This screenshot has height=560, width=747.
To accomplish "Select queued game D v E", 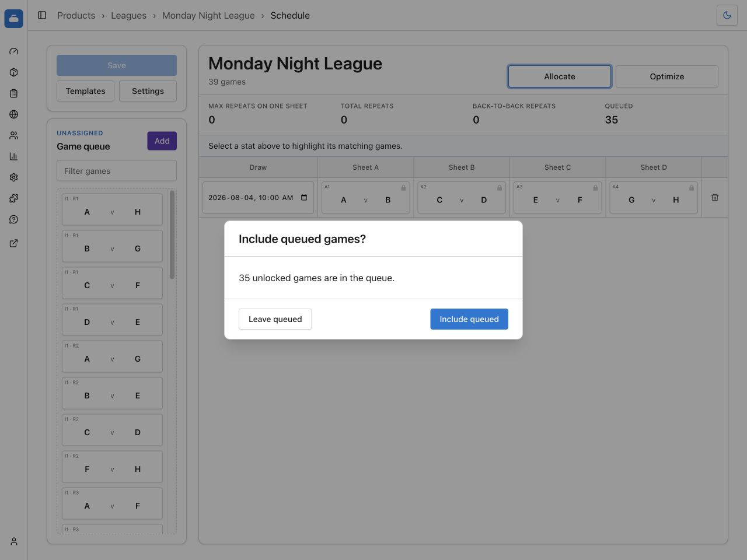I will [112, 320].
